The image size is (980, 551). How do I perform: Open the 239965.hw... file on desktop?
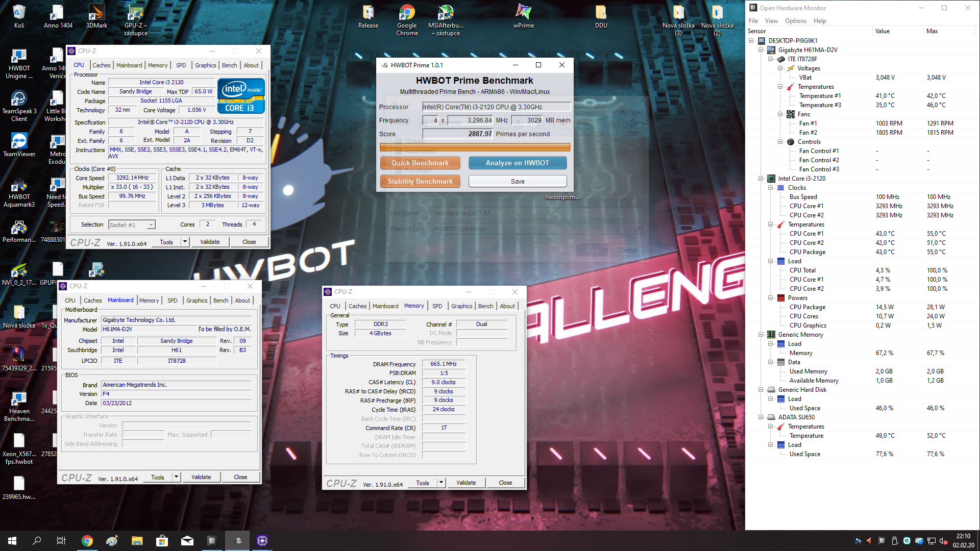(x=19, y=488)
